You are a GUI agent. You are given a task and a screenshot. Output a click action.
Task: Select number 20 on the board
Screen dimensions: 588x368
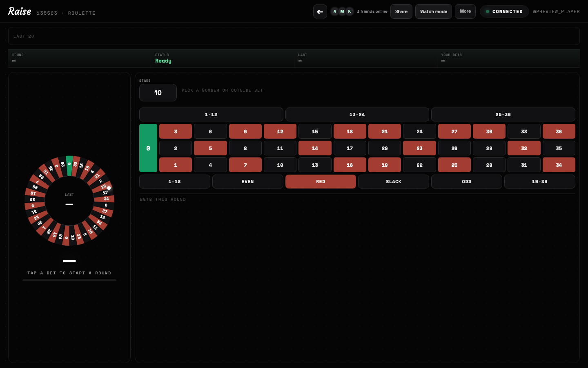coord(385,148)
